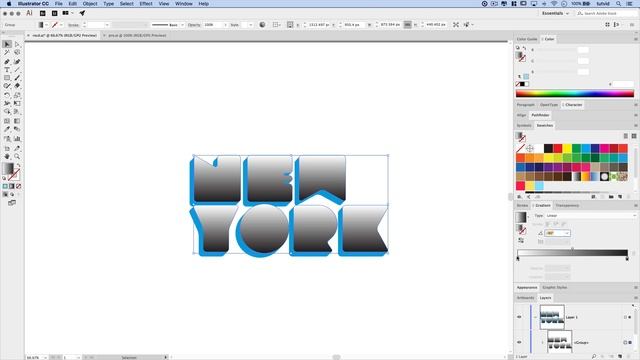Select the Pen tool
Viewport: 640px width, 360px height.
click(x=7, y=62)
